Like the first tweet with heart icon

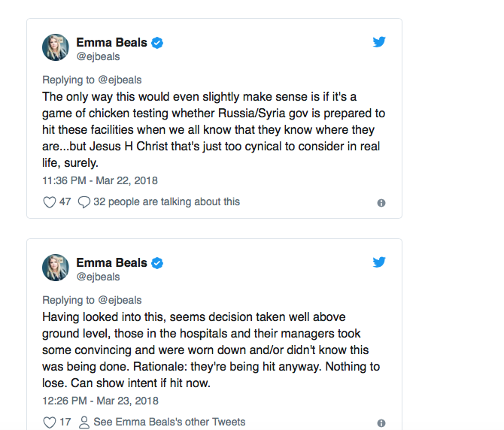click(50, 202)
